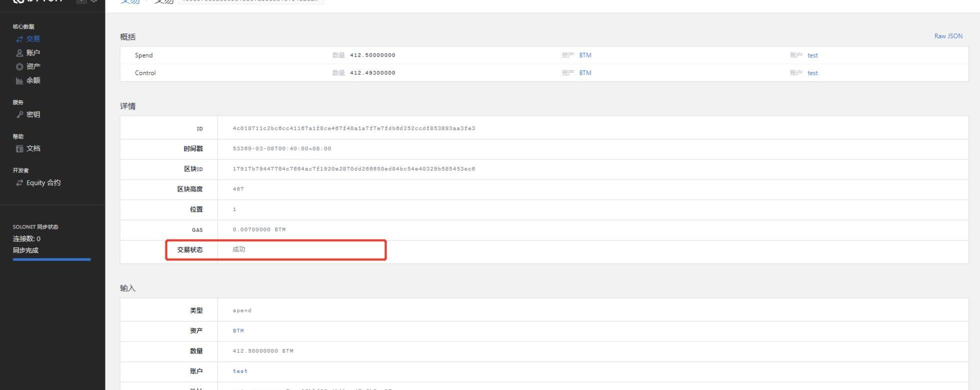Click the Equity 合约 swap arrows icon
This screenshot has width=980, height=390.
(19, 183)
